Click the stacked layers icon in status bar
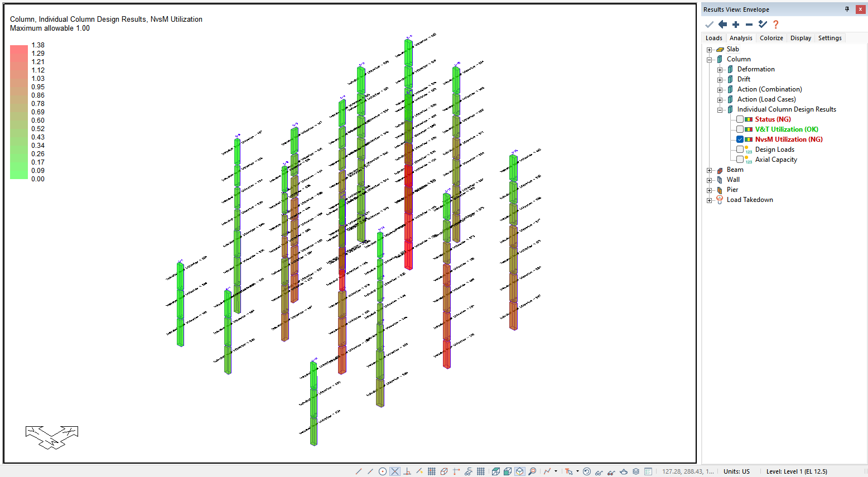868x477 pixels. pos(636,471)
